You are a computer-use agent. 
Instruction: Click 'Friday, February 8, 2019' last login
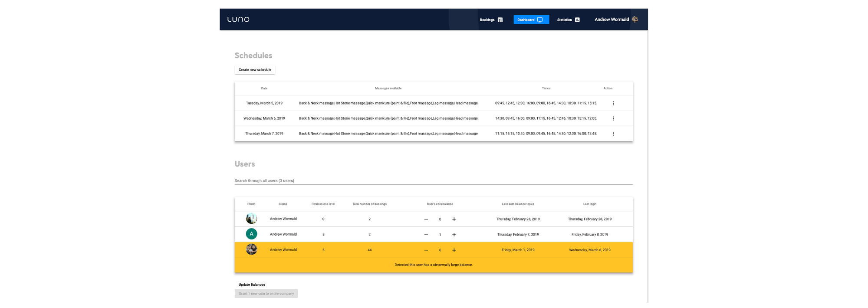click(590, 234)
